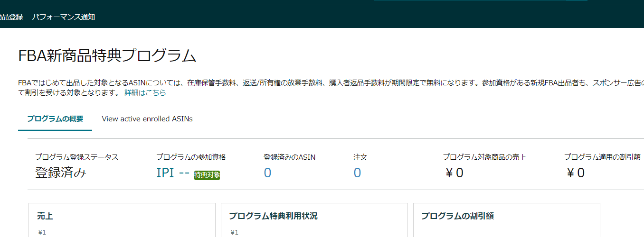The width and height of the screenshot is (644, 237).
Task: Click the 注文 label
Action: click(x=360, y=157)
